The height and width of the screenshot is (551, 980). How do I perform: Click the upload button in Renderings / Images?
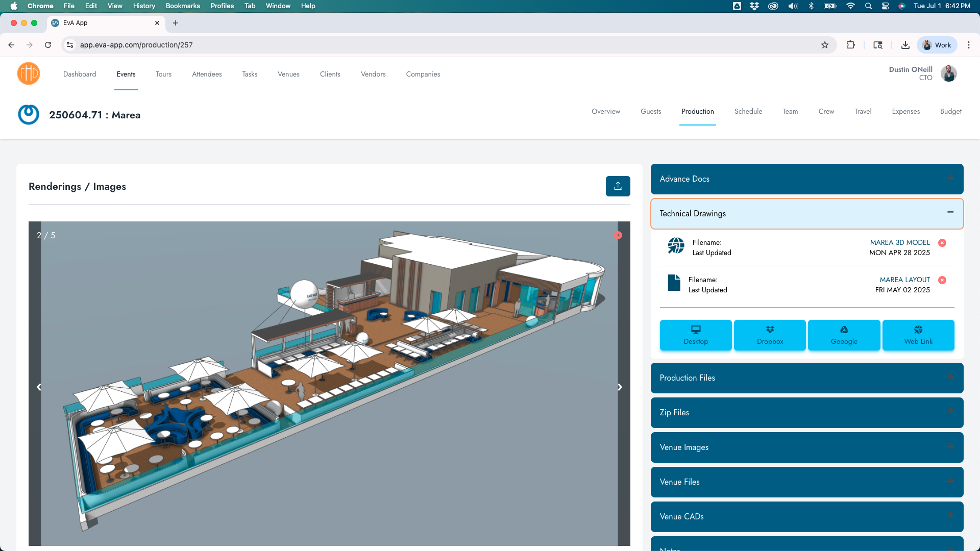click(618, 186)
